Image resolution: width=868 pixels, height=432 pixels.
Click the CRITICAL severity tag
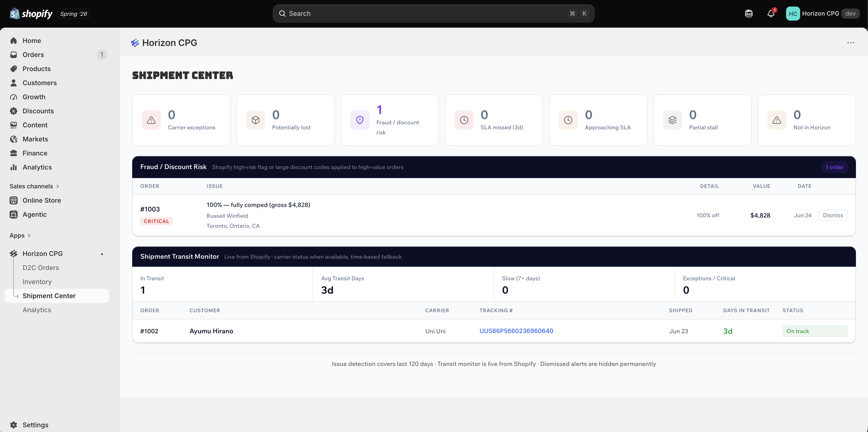click(x=156, y=221)
